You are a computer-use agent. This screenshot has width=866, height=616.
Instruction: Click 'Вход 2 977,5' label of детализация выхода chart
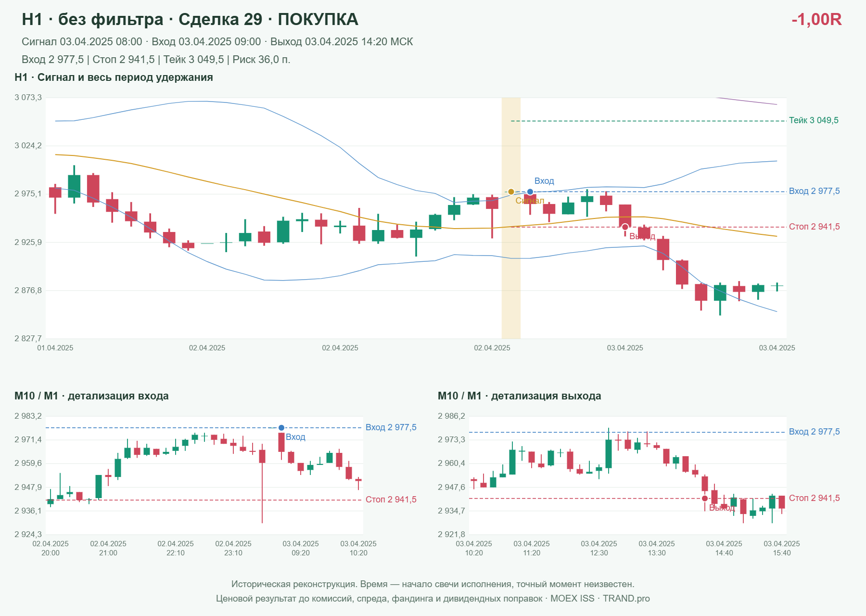pyautogui.click(x=815, y=432)
